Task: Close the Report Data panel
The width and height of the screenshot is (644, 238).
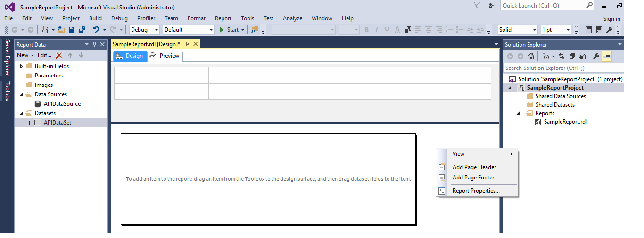Action: coord(102,45)
